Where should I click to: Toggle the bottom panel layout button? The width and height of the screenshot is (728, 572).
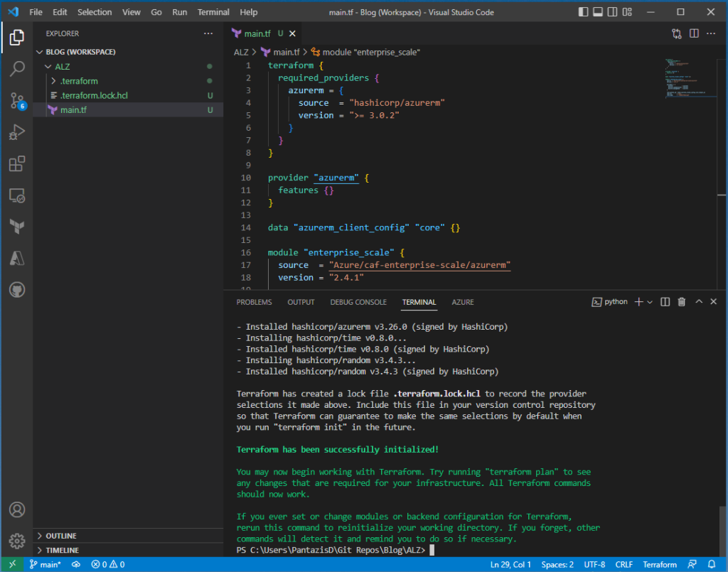[x=599, y=12]
